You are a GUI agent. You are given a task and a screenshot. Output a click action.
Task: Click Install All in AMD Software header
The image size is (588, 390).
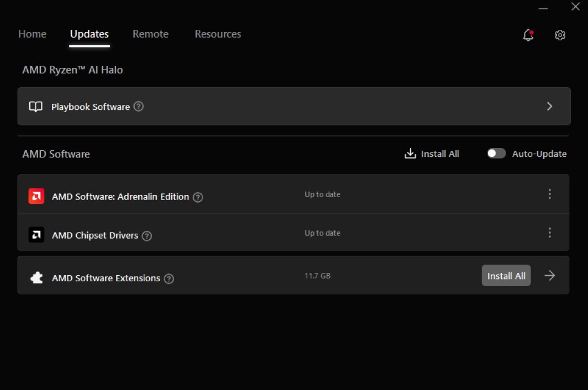(439, 154)
